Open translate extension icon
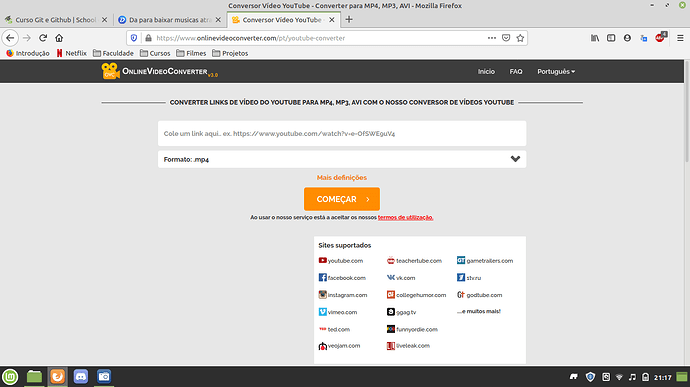690x387 pixels. click(643, 38)
